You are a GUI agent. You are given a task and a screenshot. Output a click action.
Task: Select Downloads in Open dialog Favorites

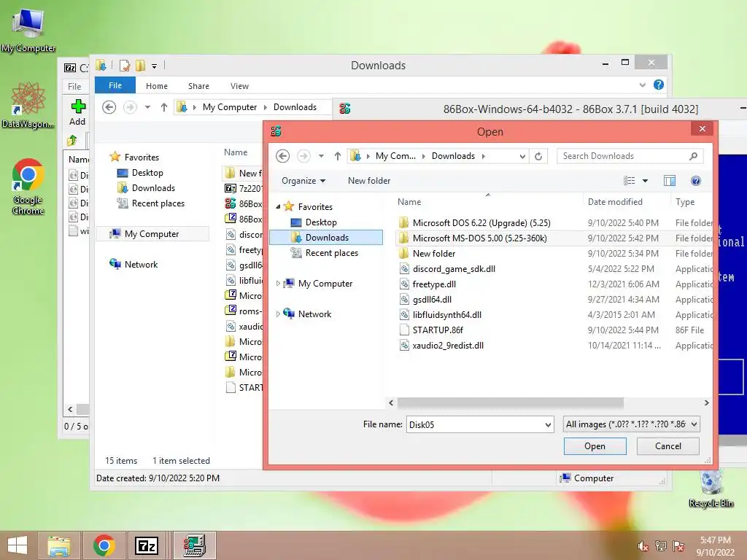[326, 238]
